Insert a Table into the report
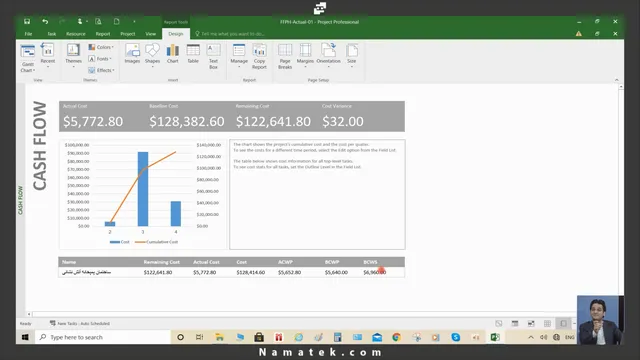The height and width of the screenshot is (360, 640). (193, 54)
